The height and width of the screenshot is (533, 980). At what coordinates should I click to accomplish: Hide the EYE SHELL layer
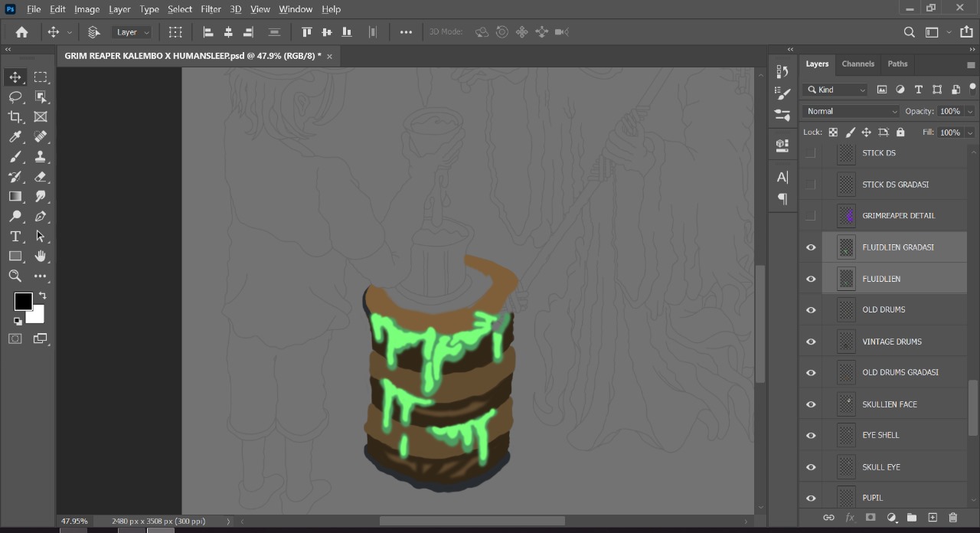click(811, 436)
